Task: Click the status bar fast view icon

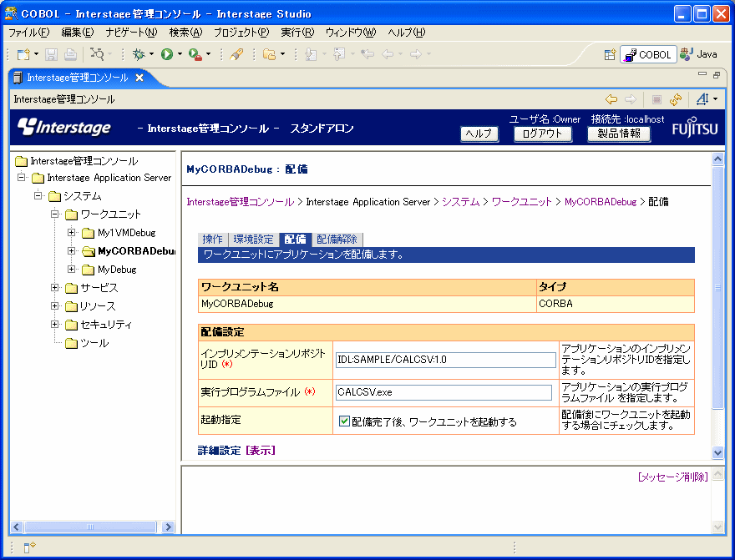Action: 29,547
